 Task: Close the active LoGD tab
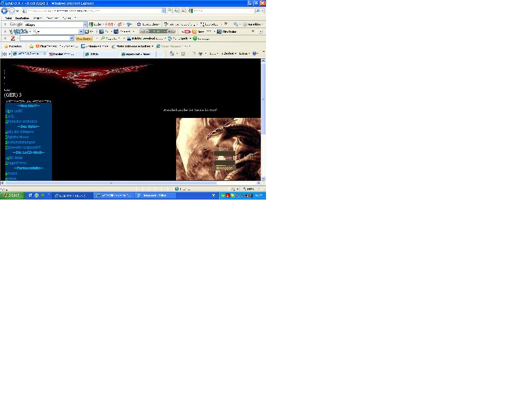[45, 54]
